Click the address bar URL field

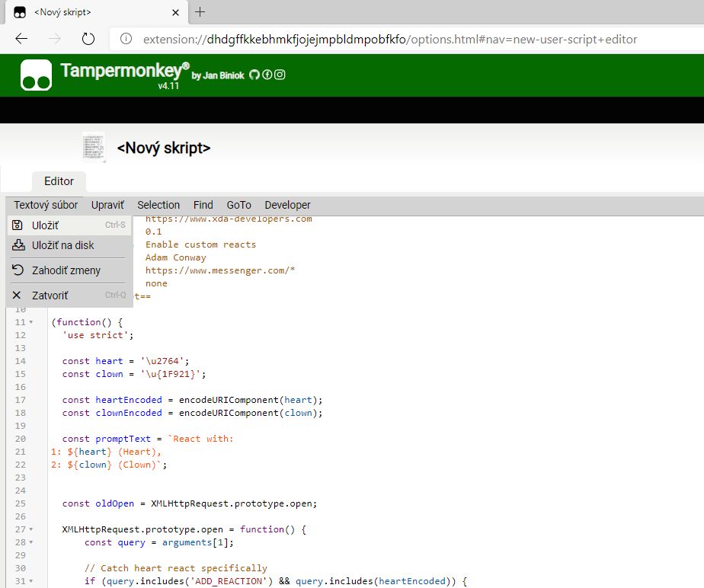pos(390,40)
